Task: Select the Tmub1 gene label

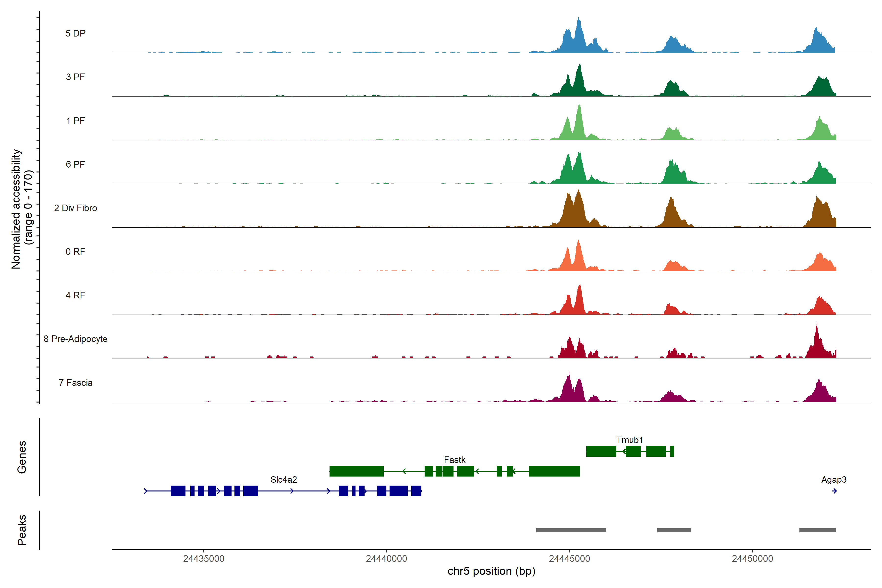Action: 629,440
